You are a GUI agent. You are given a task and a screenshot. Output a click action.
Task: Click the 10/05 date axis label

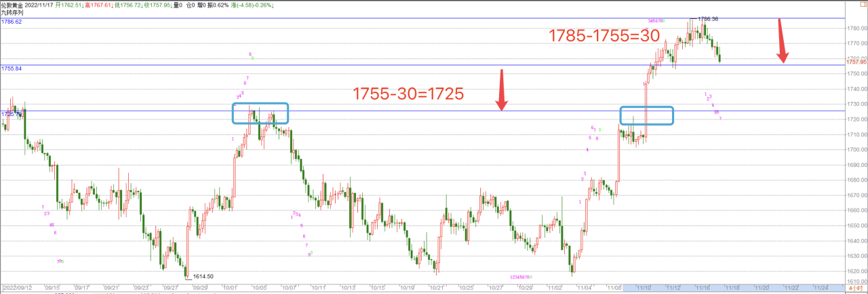(x=260, y=288)
